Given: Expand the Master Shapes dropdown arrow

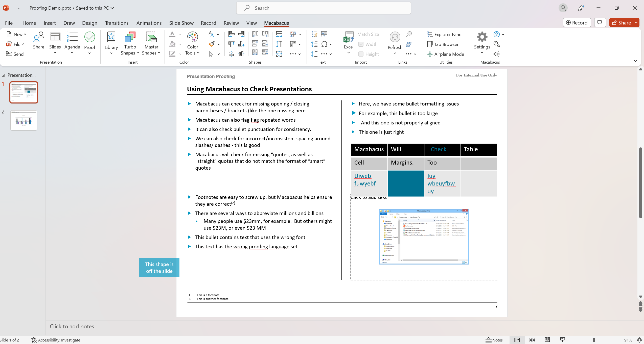Looking at the screenshot, I should [159, 53].
